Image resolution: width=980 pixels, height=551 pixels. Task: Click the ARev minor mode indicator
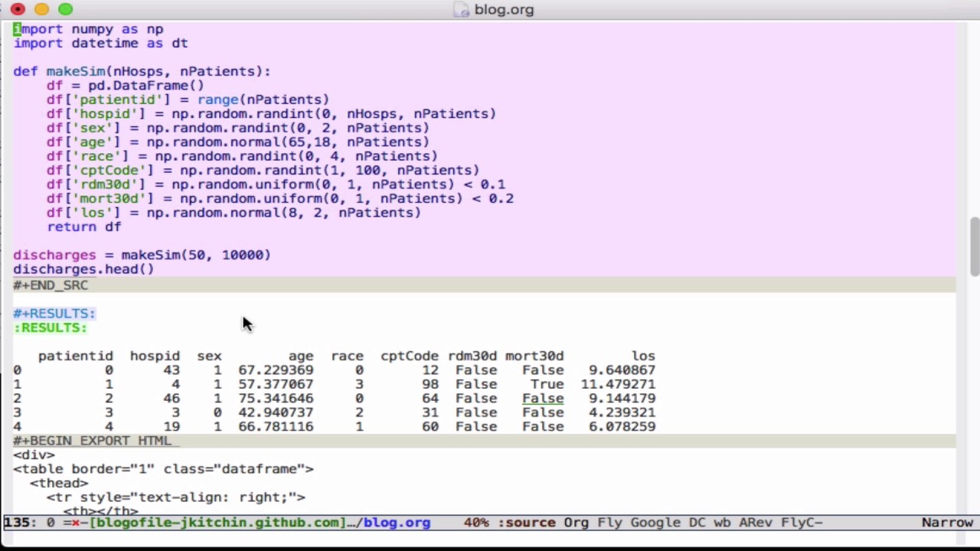pyautogui.click(x=756, y=523)
